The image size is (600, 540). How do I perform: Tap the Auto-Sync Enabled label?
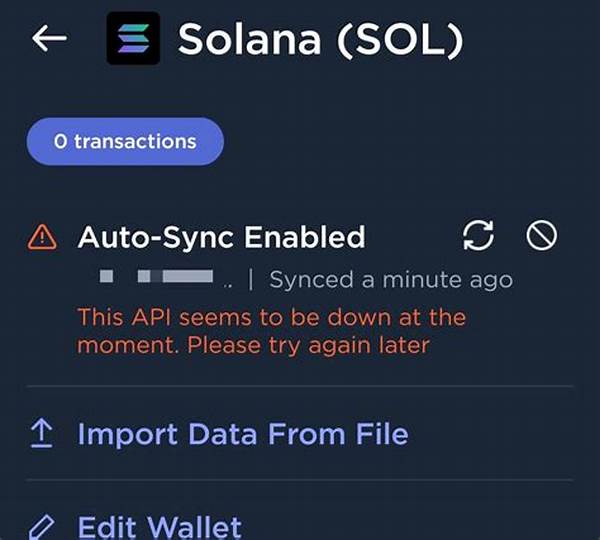(221, 237)
